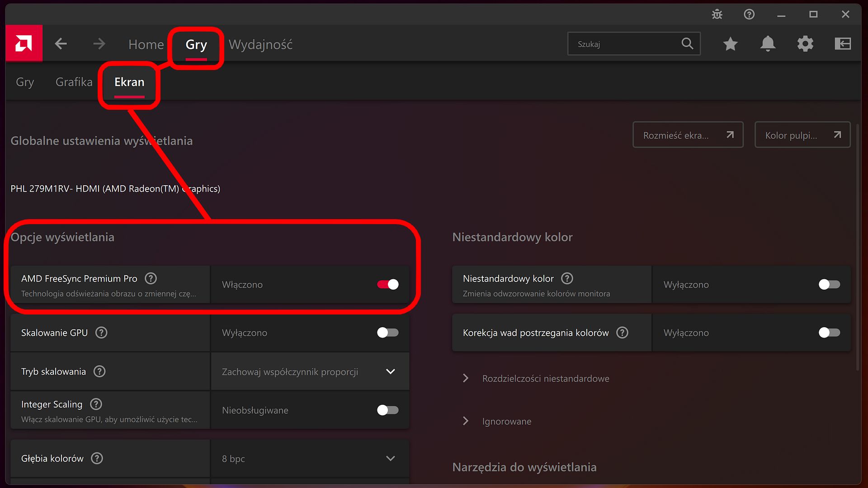Open Głębia kolorów 8 bpc dropdown
Image resolution: width=868 pixels, height=488 pixels.
310,458
